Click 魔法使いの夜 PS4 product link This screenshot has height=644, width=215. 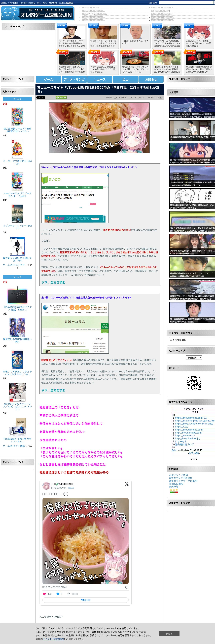click(17, 340)
